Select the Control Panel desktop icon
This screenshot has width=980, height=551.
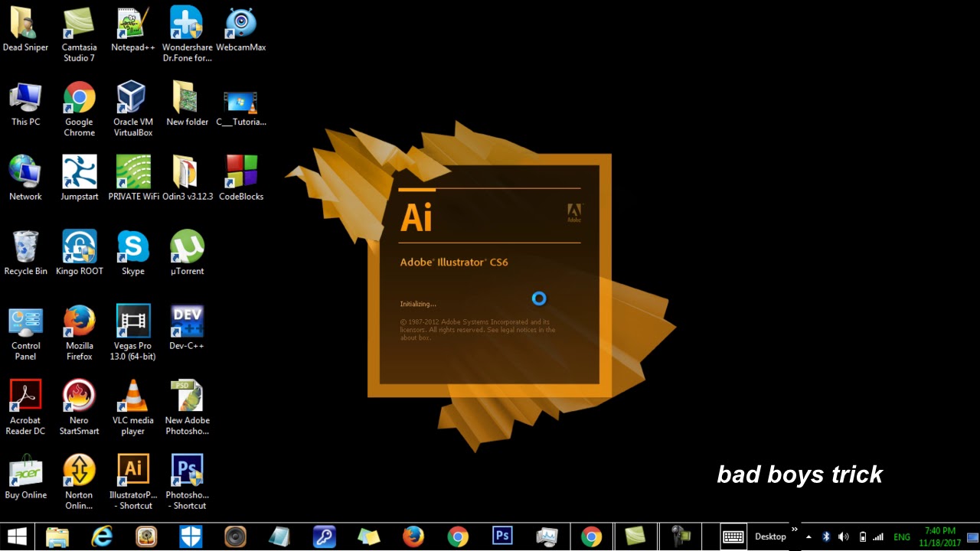tap(25, 333)
